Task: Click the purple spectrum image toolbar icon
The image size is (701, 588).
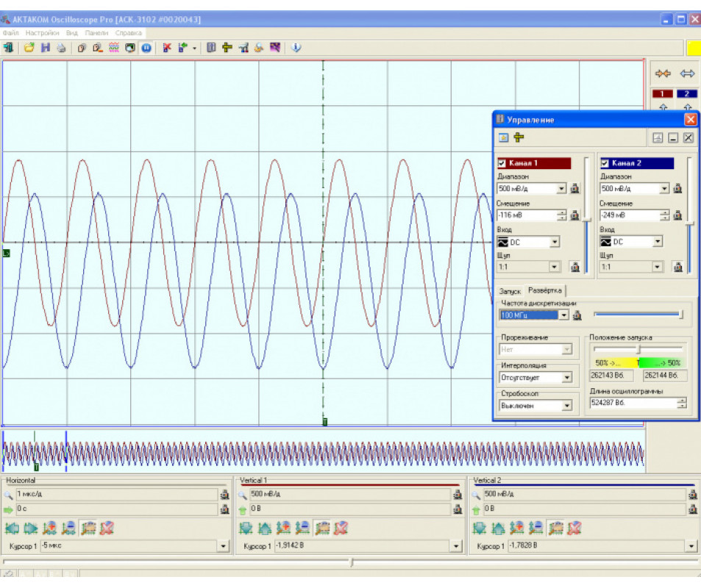Action: click(275, 47)
